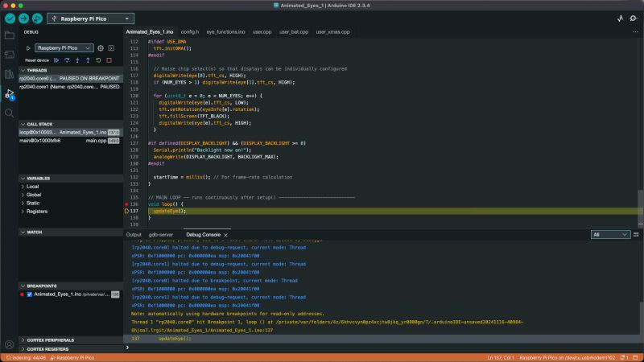The image size is (644, 362).
Task: Click the debug console input prompt
Action: 384,348
